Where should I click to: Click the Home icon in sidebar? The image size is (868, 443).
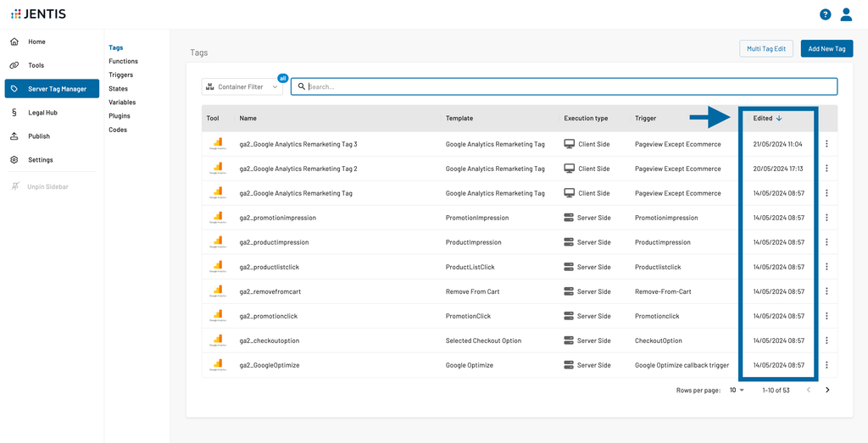coord(14,42)
